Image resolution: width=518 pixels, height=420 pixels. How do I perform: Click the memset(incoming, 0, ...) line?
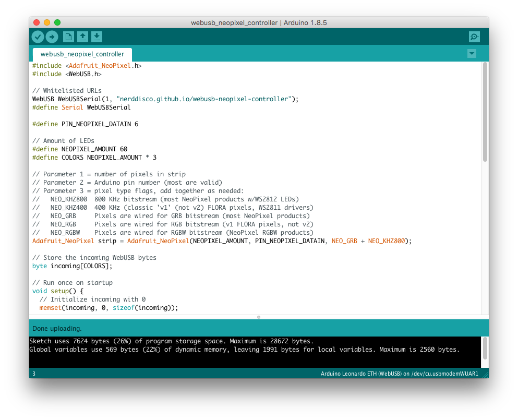tap(109, 308)
